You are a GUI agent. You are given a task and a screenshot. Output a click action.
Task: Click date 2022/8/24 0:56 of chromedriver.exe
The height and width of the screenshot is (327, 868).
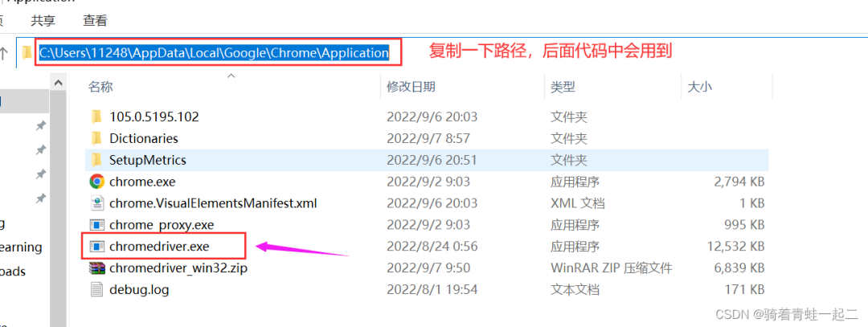432,246
